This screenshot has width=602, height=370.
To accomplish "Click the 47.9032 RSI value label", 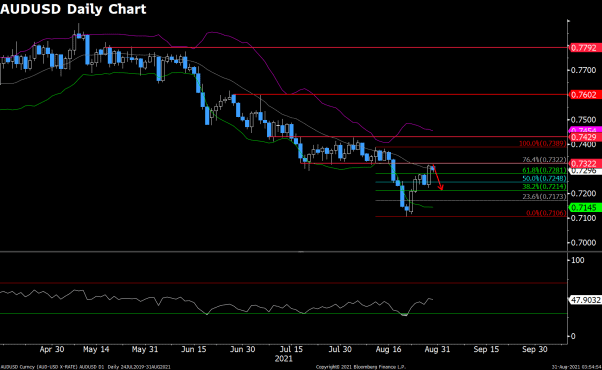I will (x=585, y=300).
